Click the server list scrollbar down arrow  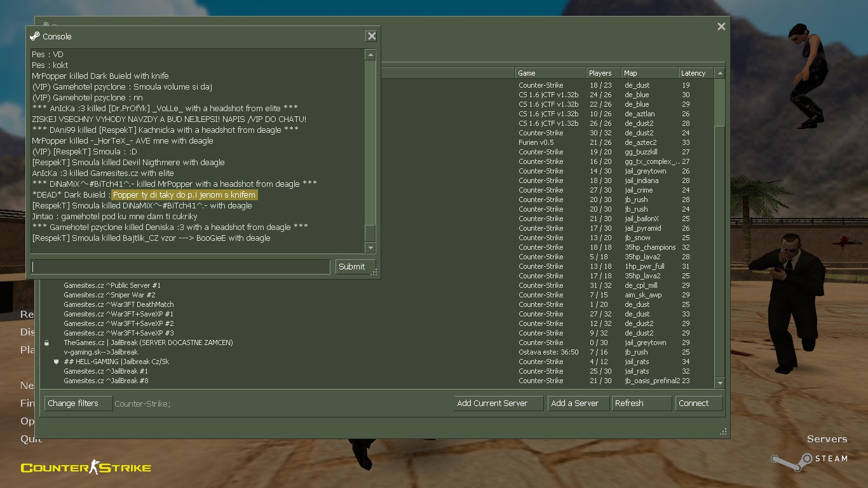(720, 383)
